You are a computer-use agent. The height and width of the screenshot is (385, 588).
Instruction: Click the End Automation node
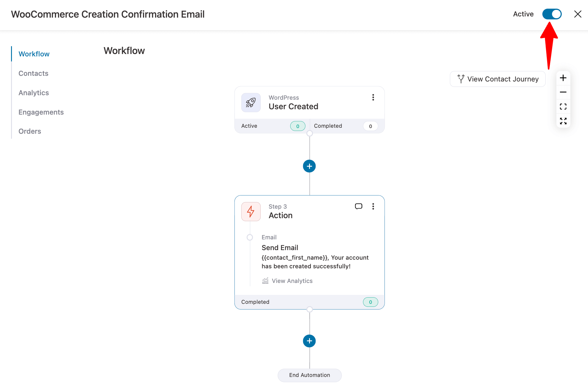310,375
